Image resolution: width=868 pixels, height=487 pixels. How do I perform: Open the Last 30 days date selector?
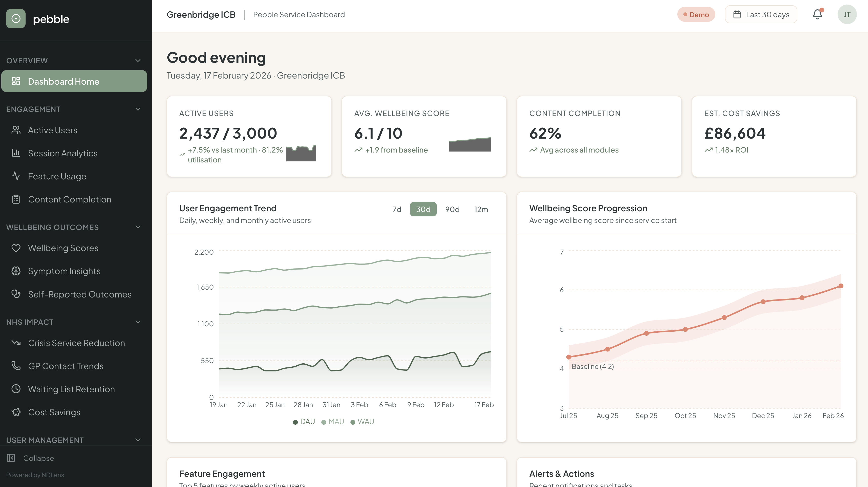pos(761,14)
